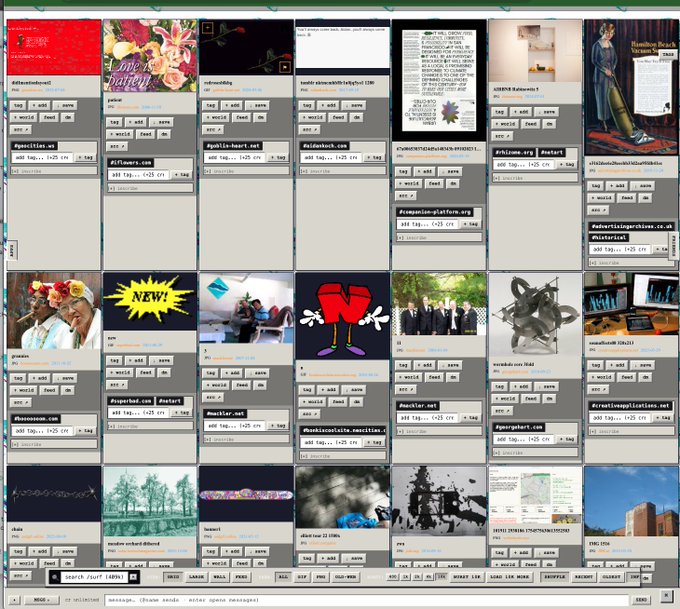Click the LOAD 10K MORE button
Viewport: 680px width, 609px height.
[x=510, y=577]
